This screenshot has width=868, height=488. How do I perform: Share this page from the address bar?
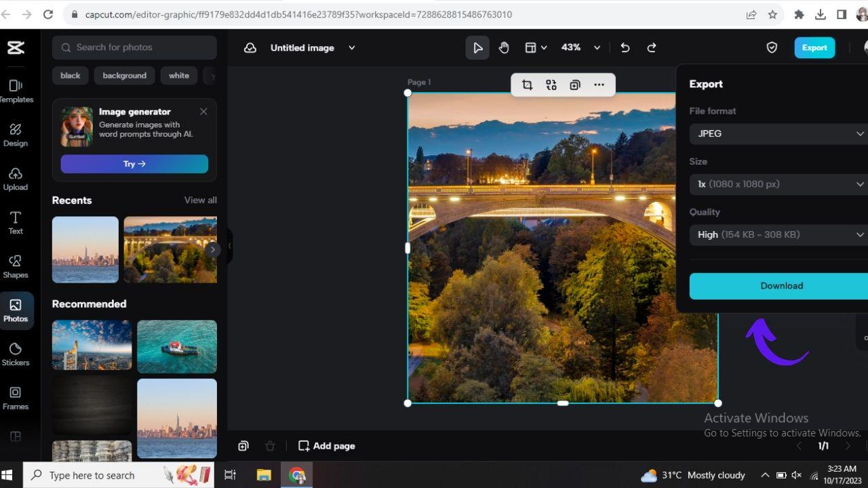click(751, 14)
